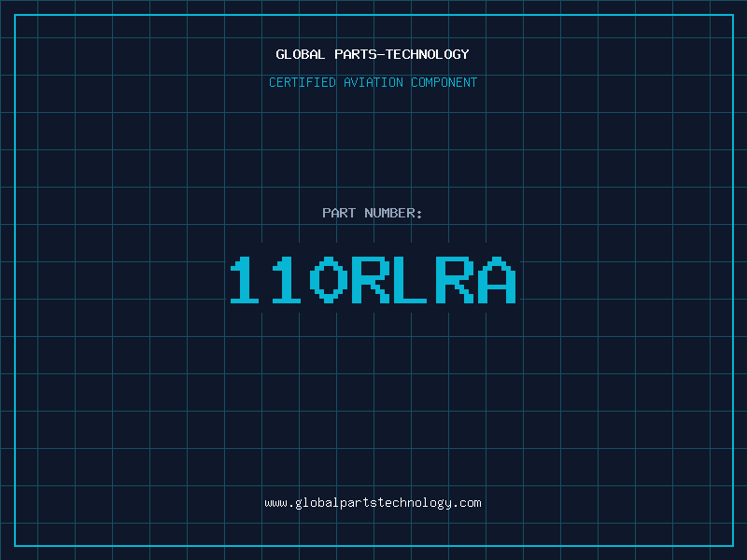The width and height of the screenshot is (747, 560).
Task: Click the digit '0' in the part number
Action: (x=331, y=280)
